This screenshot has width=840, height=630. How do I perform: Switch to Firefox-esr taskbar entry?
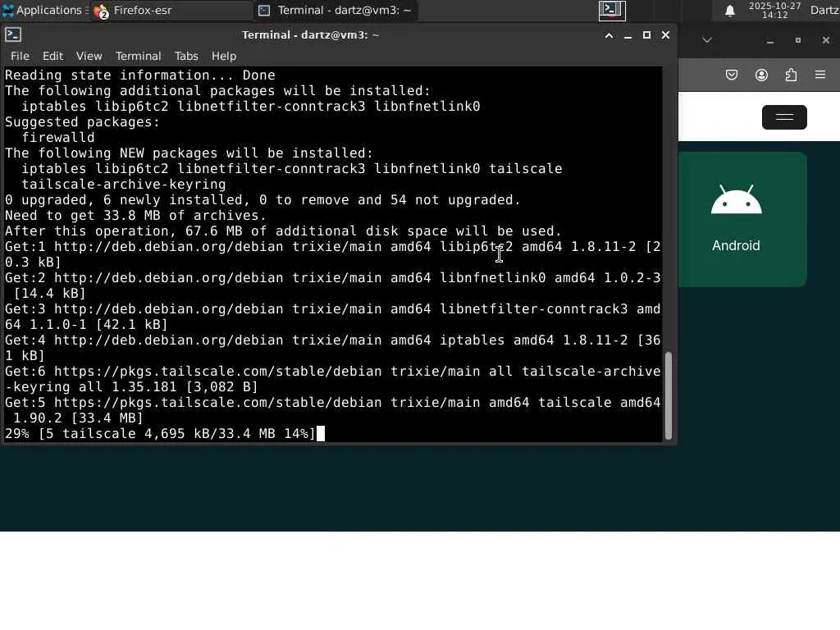(171, 10)
